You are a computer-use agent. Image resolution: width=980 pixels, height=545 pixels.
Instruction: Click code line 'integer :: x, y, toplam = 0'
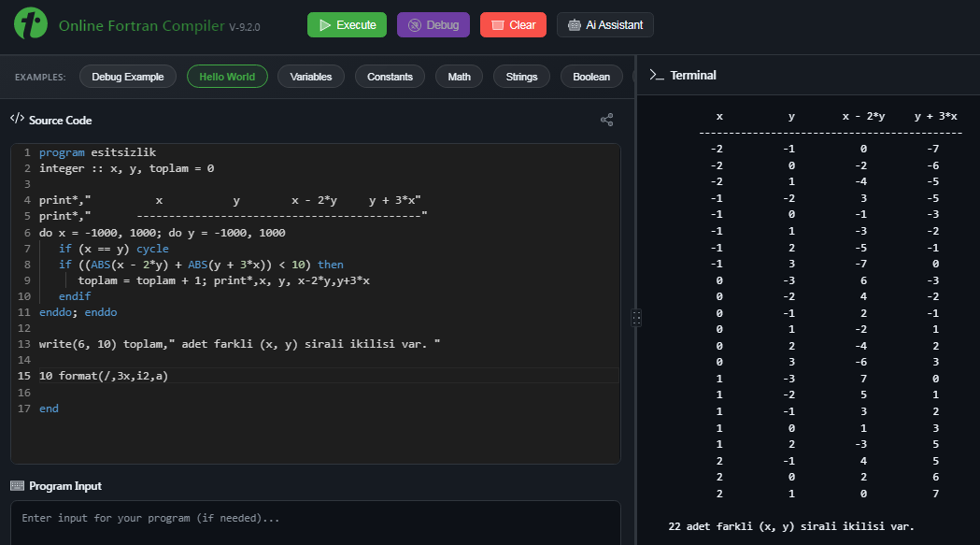[126, 168]
